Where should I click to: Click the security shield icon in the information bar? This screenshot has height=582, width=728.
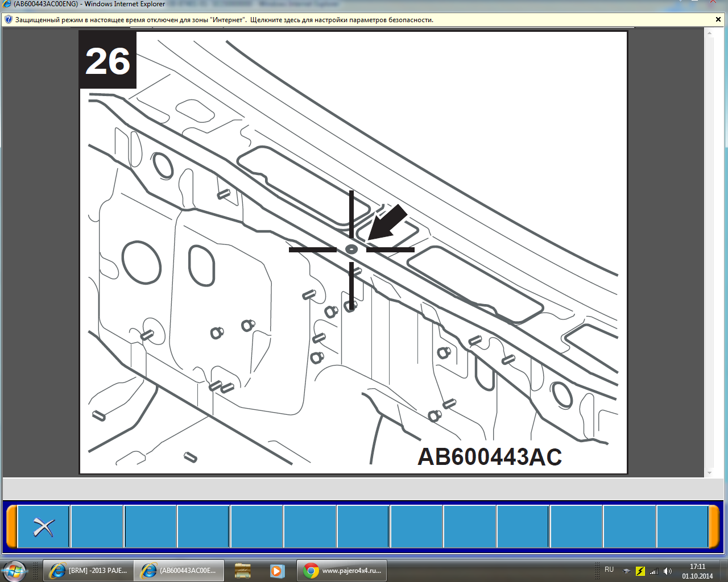tap(8, 19)
